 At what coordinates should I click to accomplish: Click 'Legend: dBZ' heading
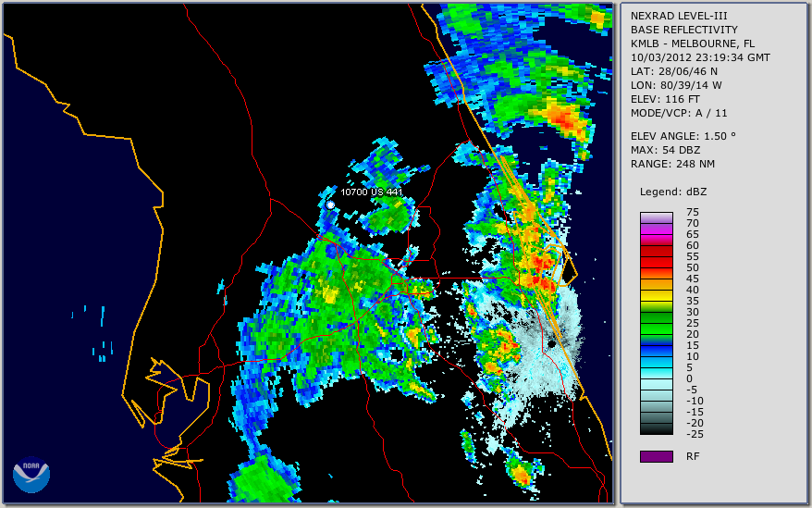coord(673,192)
